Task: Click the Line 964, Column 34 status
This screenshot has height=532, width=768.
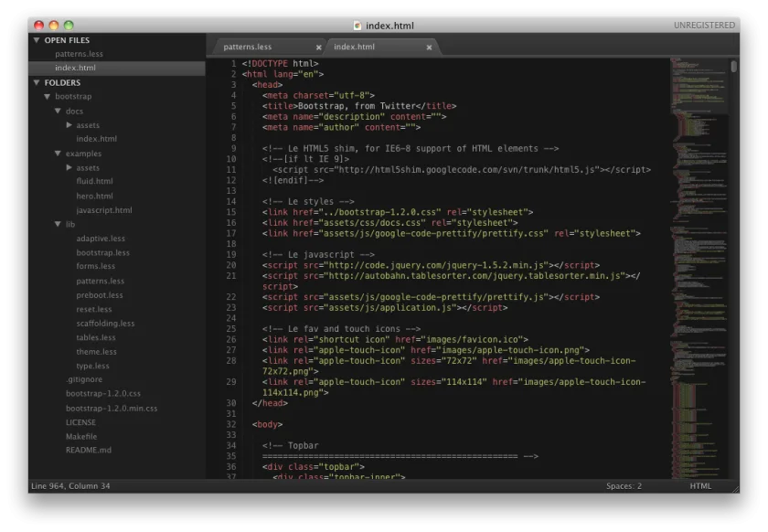Action: click(x=70, y=486)
